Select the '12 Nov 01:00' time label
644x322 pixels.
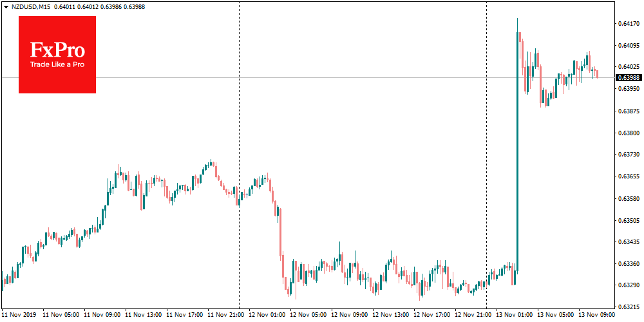[266, 316]
